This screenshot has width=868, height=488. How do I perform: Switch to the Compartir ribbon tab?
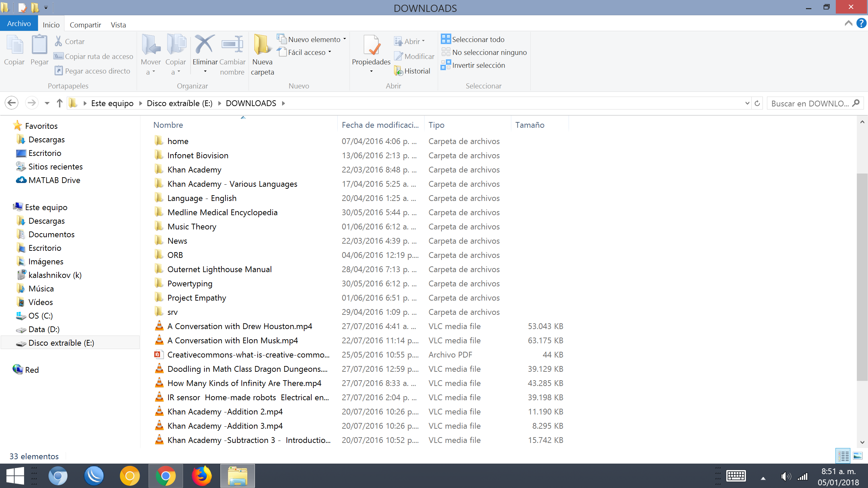[85, 25]
